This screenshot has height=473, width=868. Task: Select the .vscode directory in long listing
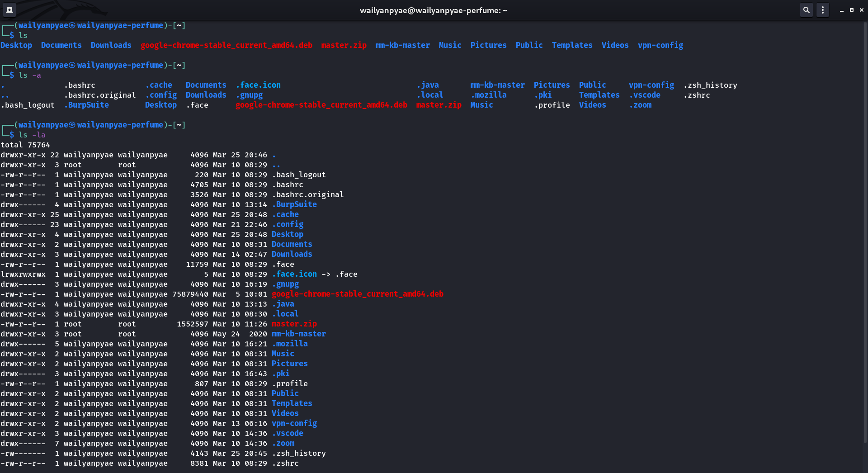tap(288, 433)
